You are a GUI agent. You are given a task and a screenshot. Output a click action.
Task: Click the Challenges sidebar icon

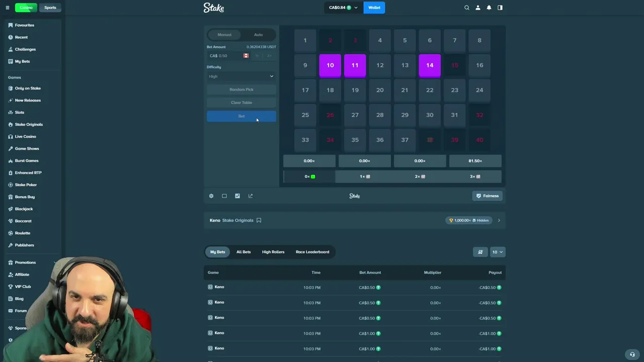pos(11,49)
